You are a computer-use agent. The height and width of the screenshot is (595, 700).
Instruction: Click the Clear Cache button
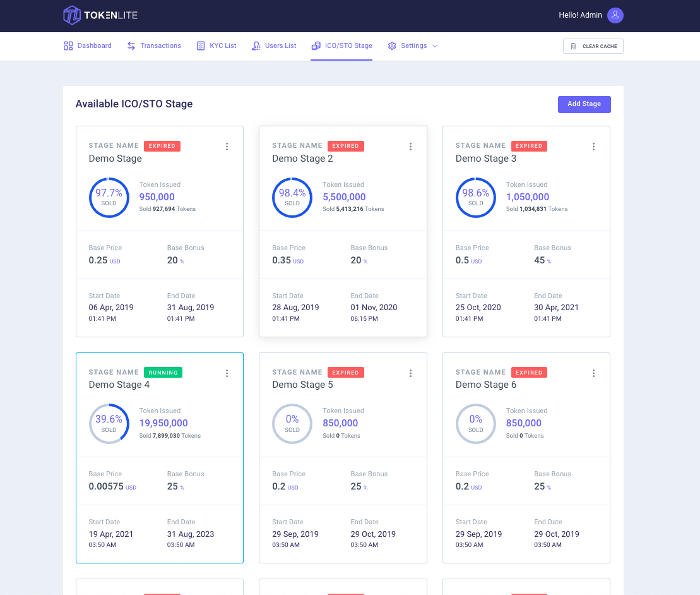593,47
